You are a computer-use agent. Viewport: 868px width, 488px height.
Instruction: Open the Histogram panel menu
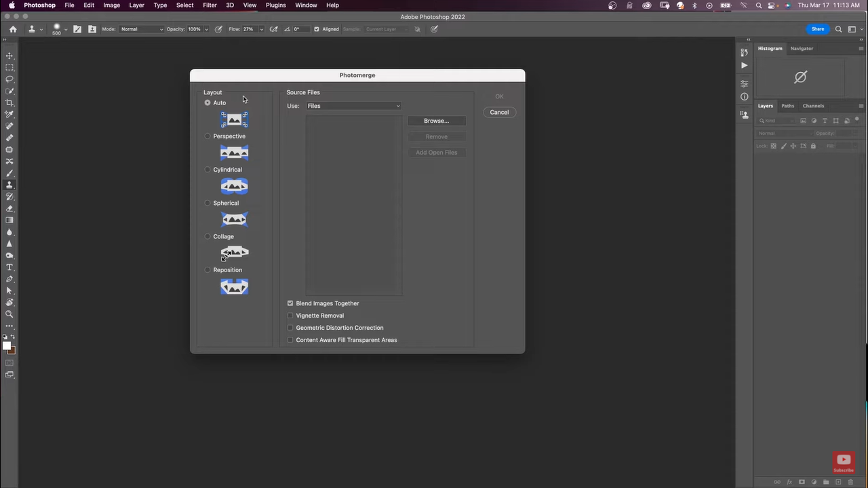tap(861, 48)
